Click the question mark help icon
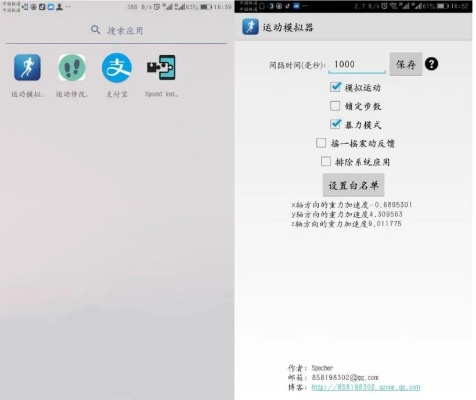This screenshot has width=476, height=400. pyautogui.click(x=431, y=64)
